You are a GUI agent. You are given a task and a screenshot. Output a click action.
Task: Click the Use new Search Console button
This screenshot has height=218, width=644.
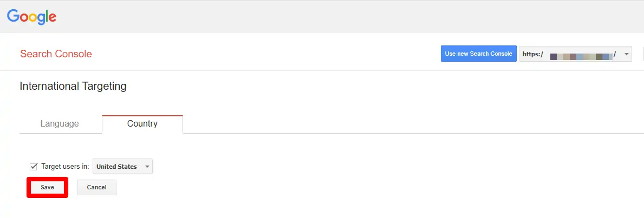click(478, 54)
